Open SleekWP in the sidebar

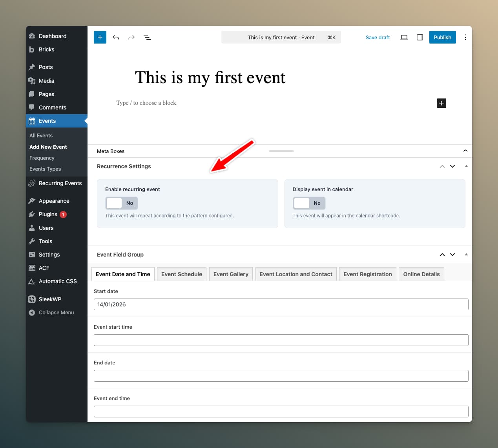pyautogui.click(x=50, y=299)
